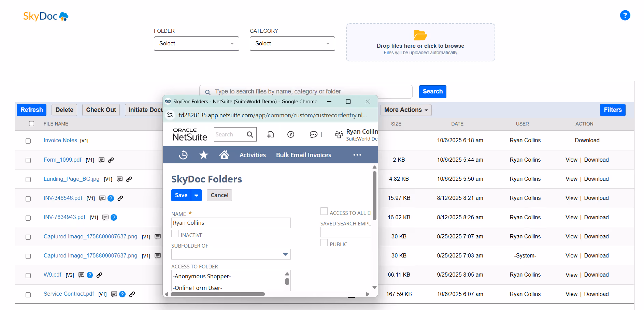Go to NetSuite Home icon

point(224,155)
